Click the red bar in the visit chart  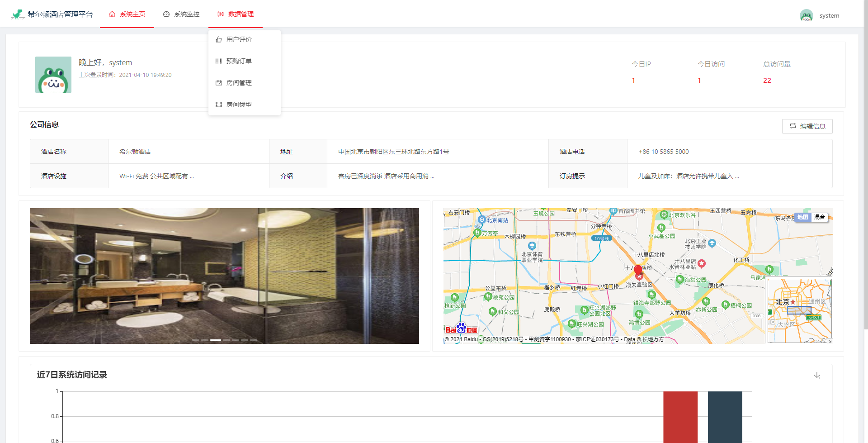point(680,416)
